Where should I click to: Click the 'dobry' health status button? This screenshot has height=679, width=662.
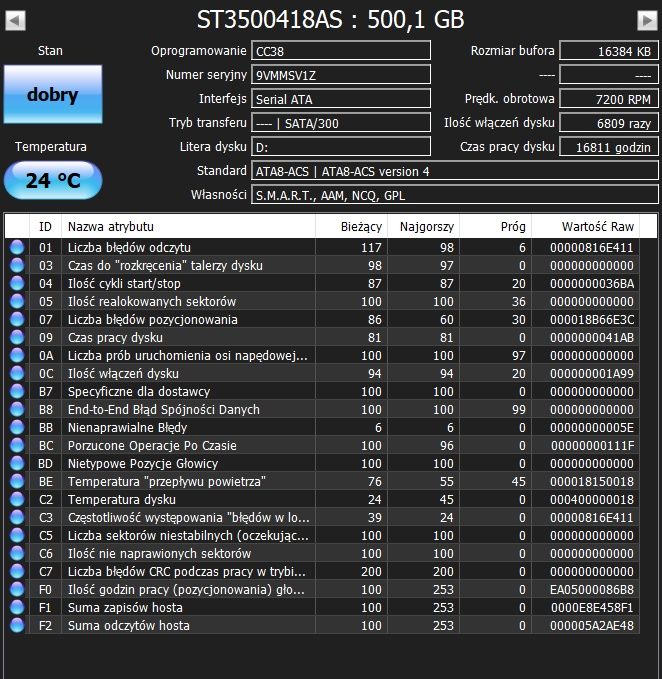(x=53, y=94)
